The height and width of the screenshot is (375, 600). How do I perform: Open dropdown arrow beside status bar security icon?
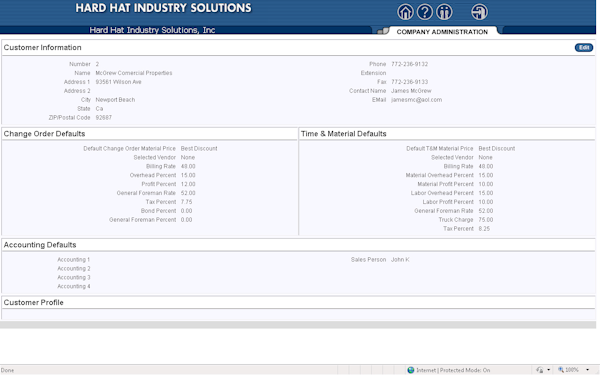click(x=548, y=370)
